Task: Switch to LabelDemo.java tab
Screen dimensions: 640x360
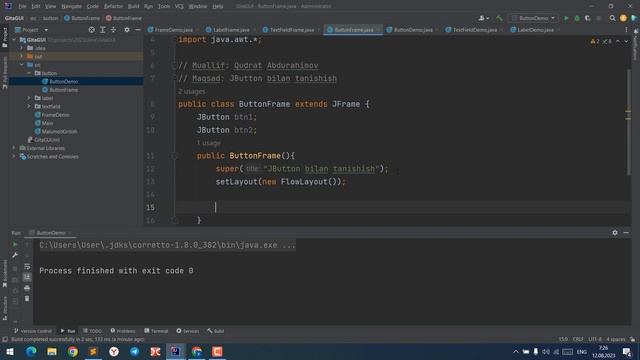Action: 535,30
